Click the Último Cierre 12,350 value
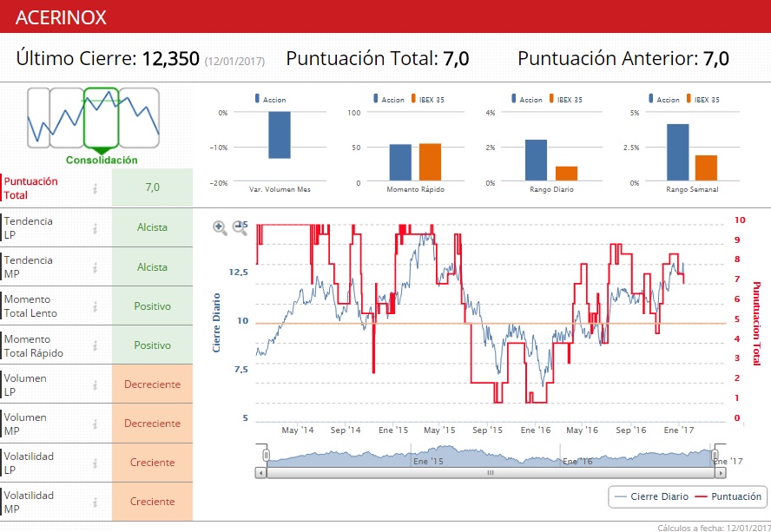Image resolution: width=771 pixels, height=532 pixels. [171, 58]
